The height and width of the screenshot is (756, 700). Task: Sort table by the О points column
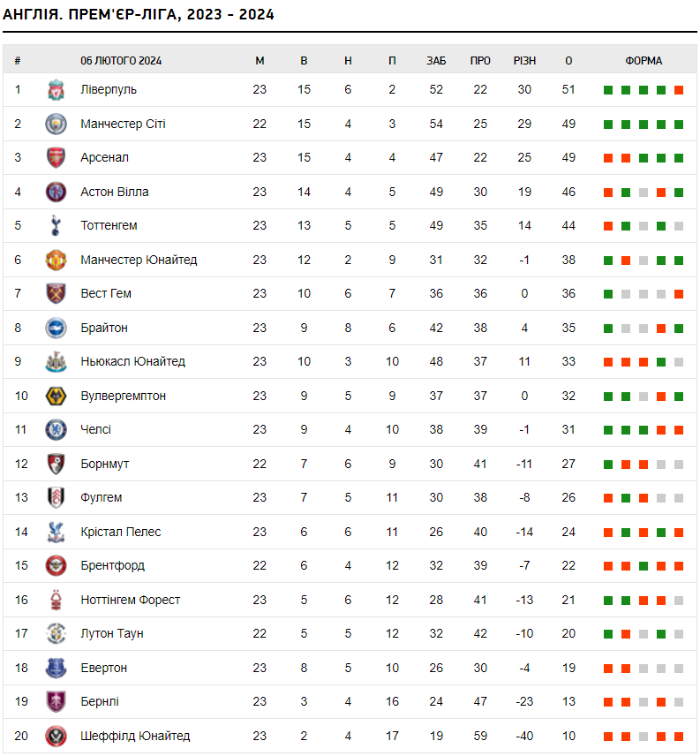tap(568, 61)
